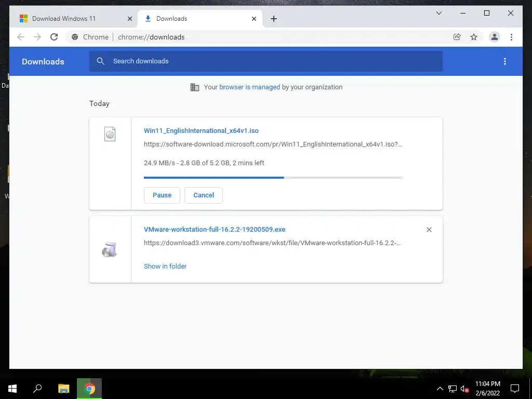Click the muted volume tray icon
The height and width of the screenshot is (399, 532).
(464, 389)
